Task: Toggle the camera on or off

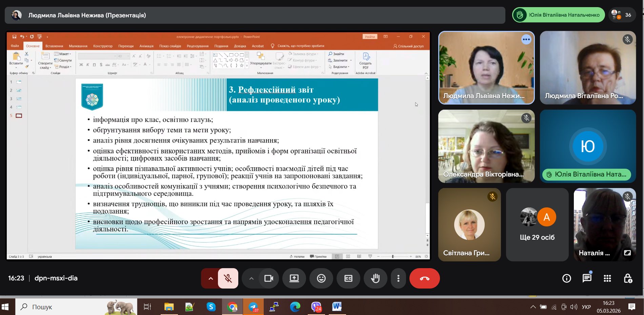Action: [x=269, y=278]
